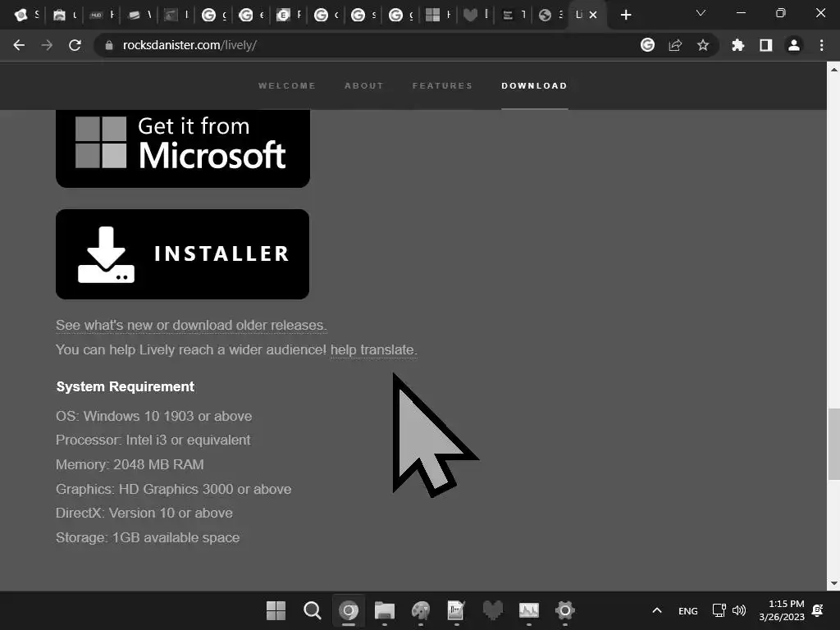Open the Paint palette taskbar app

[x=421, y=610]
